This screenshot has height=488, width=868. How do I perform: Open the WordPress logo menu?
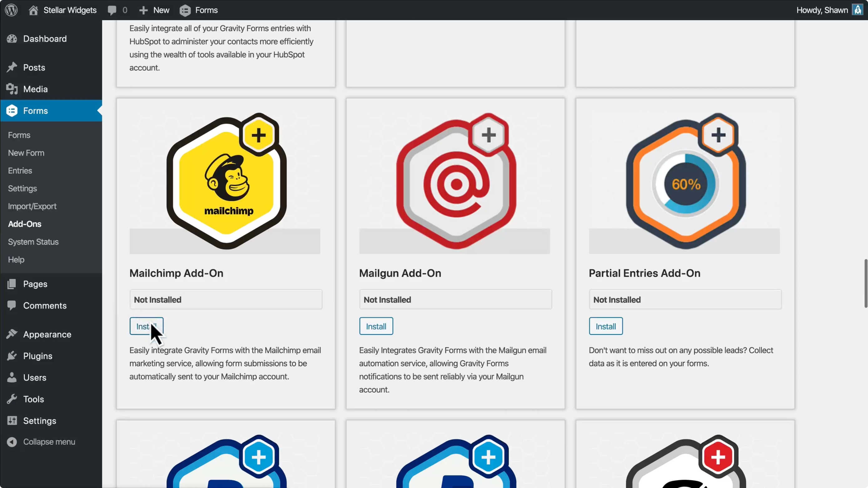click(x=11, y=10)
